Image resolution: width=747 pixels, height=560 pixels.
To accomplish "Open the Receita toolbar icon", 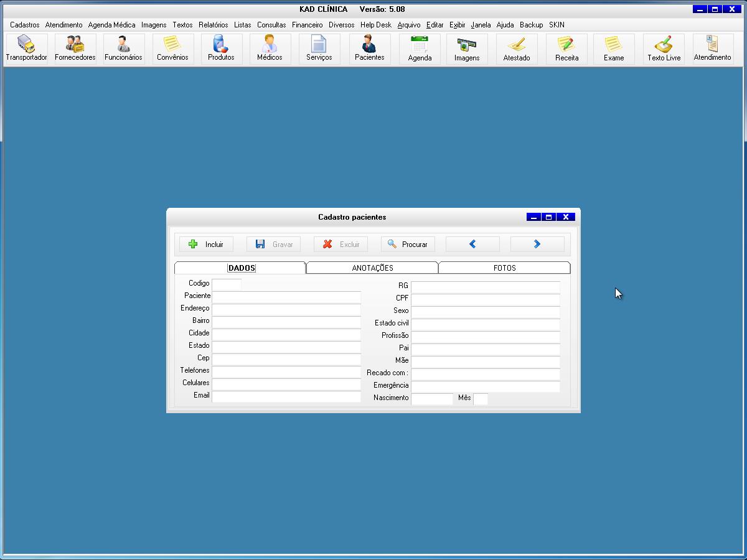I will tap(566, 49).
